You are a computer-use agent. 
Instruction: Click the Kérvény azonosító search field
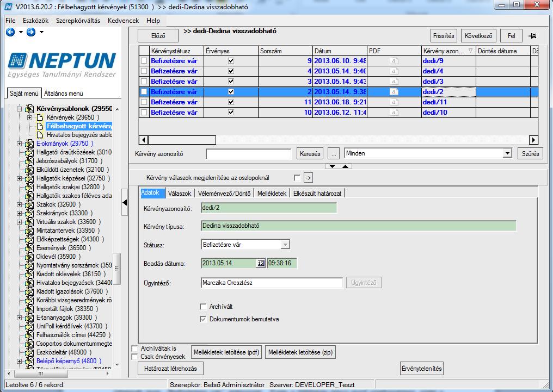pos(249,154)
